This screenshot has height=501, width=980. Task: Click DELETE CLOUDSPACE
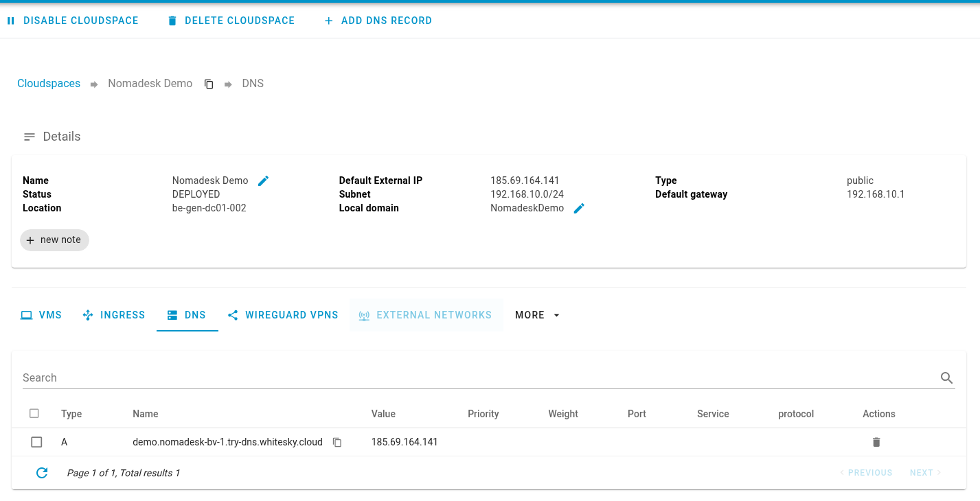[230, 20]
